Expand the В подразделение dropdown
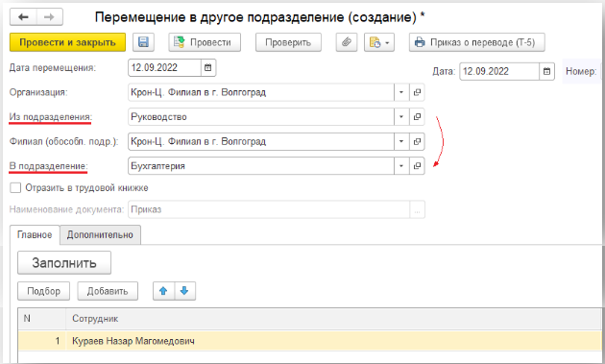Image resolution: width=605 pixels, height=364 pixels. coord(401,166)
